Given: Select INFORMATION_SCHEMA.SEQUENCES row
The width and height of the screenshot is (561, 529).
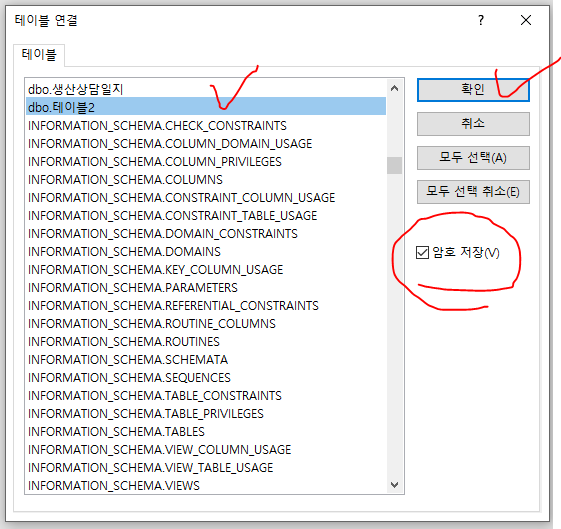Looking at the screenshot, I should click(x=206, y=377).
